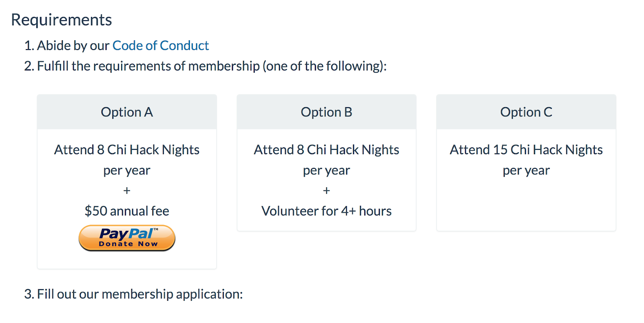Click the $50 annual fee text

pos(127,211)
